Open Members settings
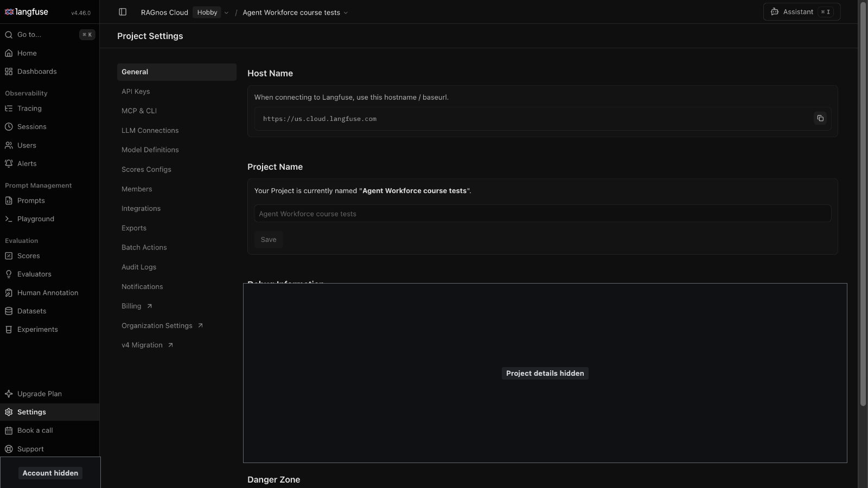This screenshot has width=868, height=488. click(177, 189)
